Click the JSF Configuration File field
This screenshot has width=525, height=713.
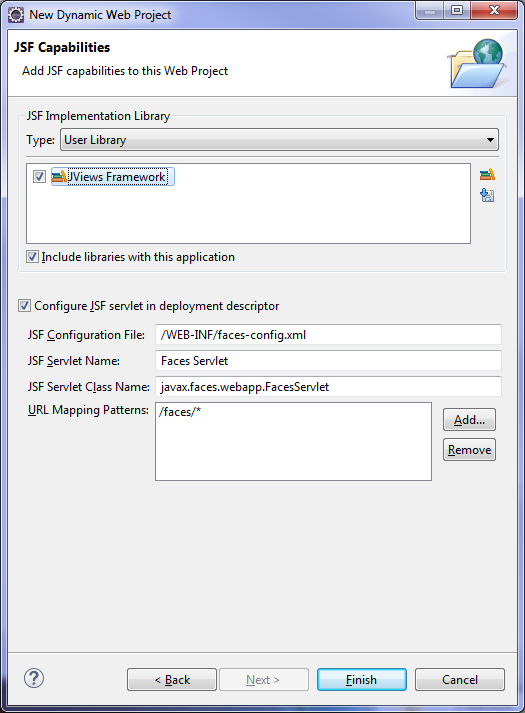tap(328, 335)
